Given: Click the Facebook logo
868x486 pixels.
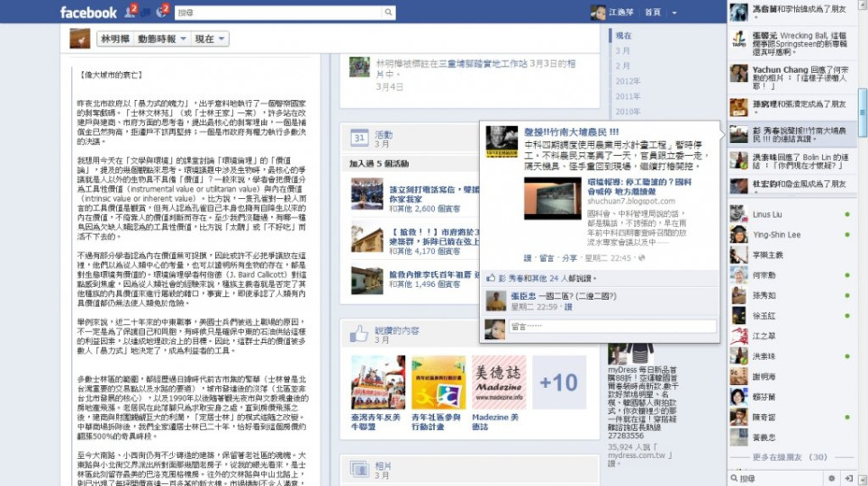Looking at the screenshot, I should coord(88,13).
